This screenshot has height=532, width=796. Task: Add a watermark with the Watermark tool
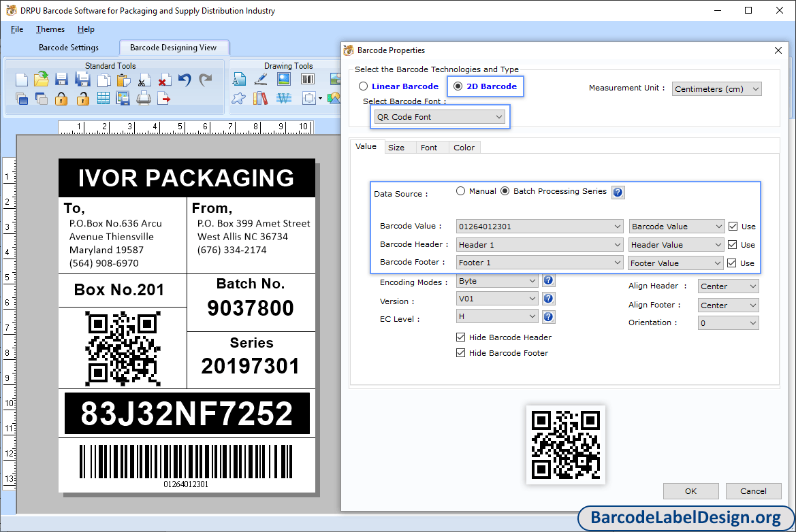tap(283, 99)
